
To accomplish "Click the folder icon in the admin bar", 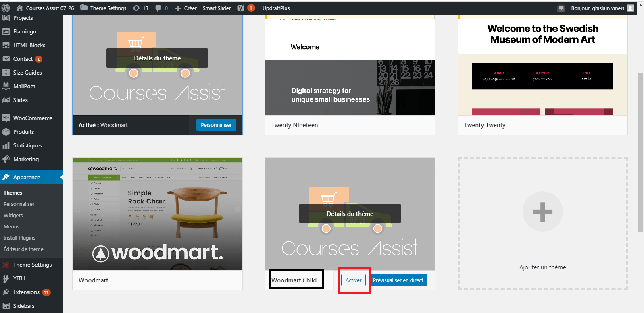I will [x=84, y=8].
